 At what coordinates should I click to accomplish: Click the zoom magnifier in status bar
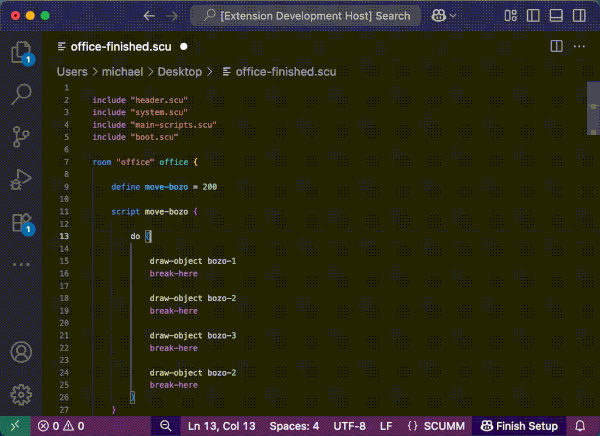point(165,426)
